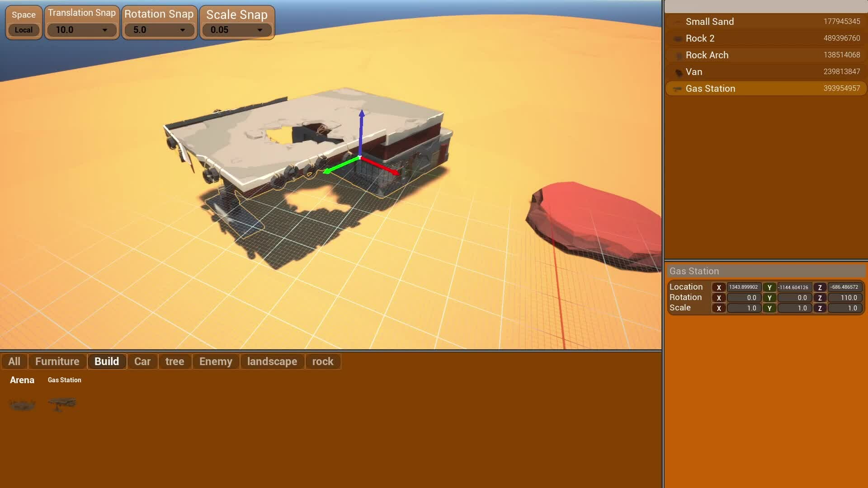Click the Rock 2 icon in object list

click(678, 39)
